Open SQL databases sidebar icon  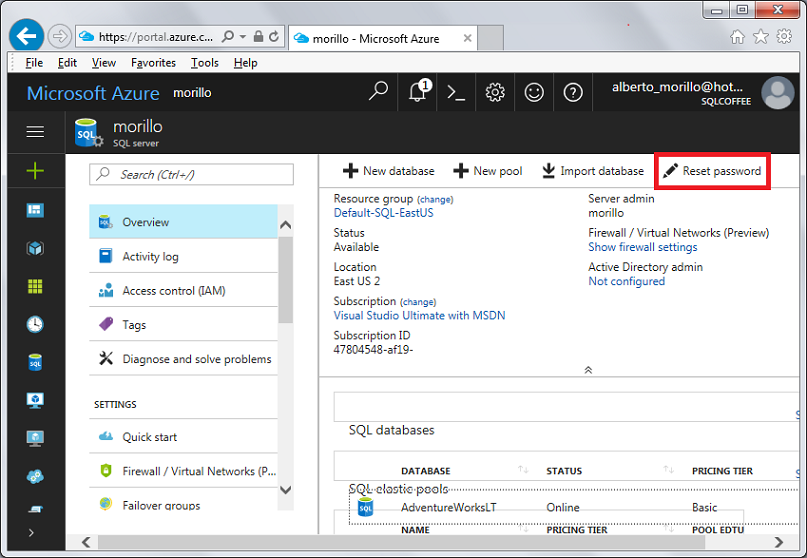click(35, 362)
